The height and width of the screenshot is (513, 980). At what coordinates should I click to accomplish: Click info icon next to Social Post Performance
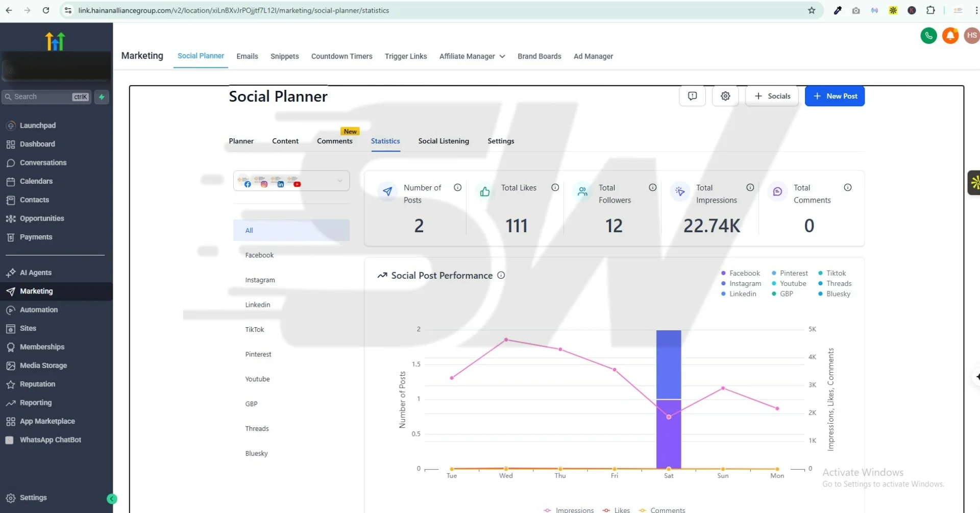coord(501,276)
